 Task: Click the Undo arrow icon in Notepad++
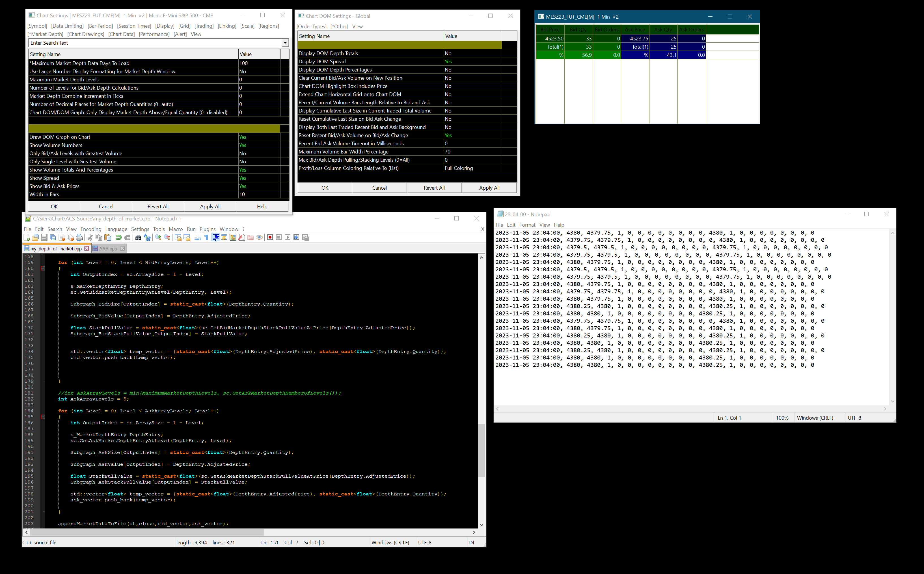tap(118, 238)
